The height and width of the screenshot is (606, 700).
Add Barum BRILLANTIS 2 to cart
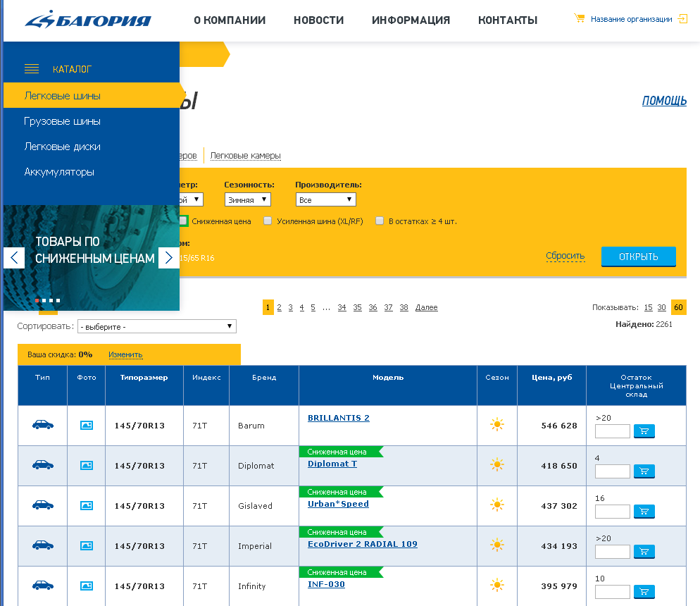pos(644,431)
